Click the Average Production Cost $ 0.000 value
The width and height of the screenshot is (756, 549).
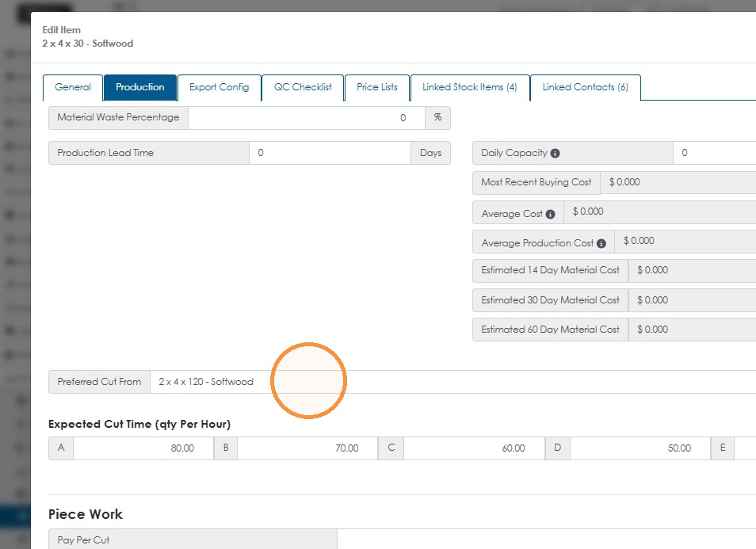point(685,241)
